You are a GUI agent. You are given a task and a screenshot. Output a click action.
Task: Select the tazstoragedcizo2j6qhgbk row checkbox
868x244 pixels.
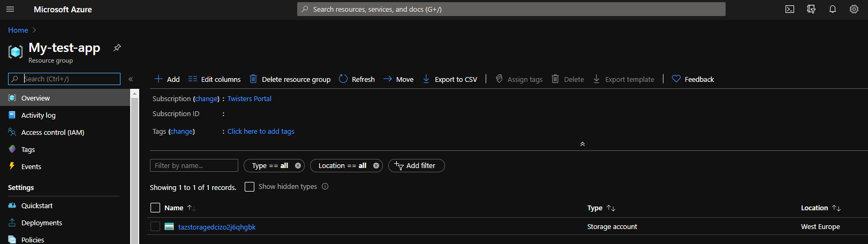point(155,227)
